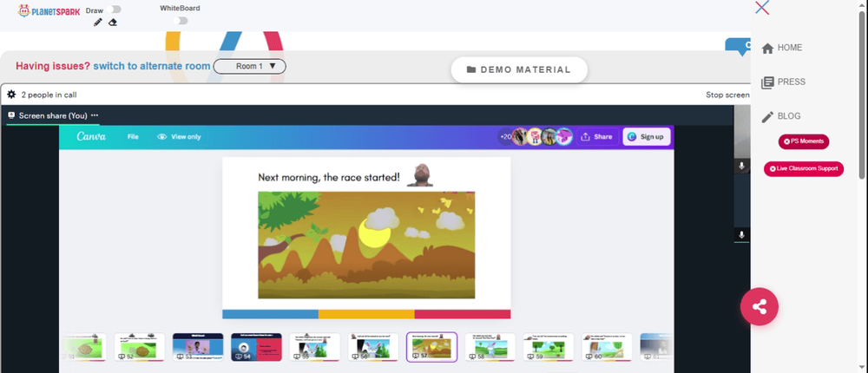The height and width of the screenshot is (373, 868).
Task: Open call settings gear icon
Action: click(x=11, y=95)
